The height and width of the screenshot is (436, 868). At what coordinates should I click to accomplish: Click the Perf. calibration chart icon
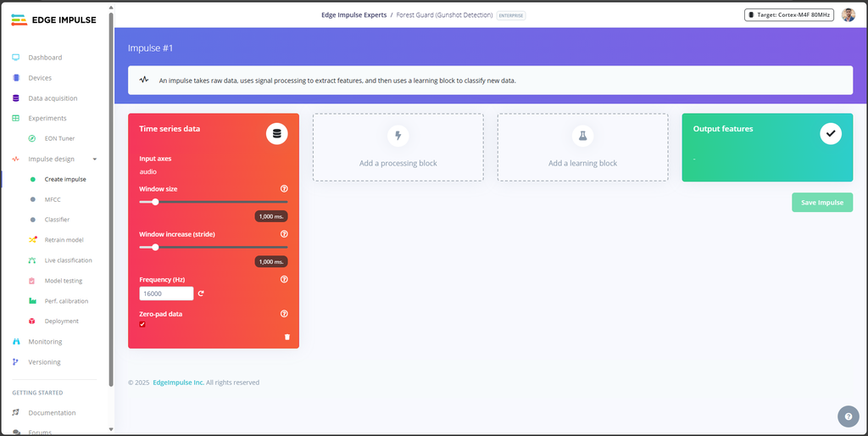pos(32,301)
